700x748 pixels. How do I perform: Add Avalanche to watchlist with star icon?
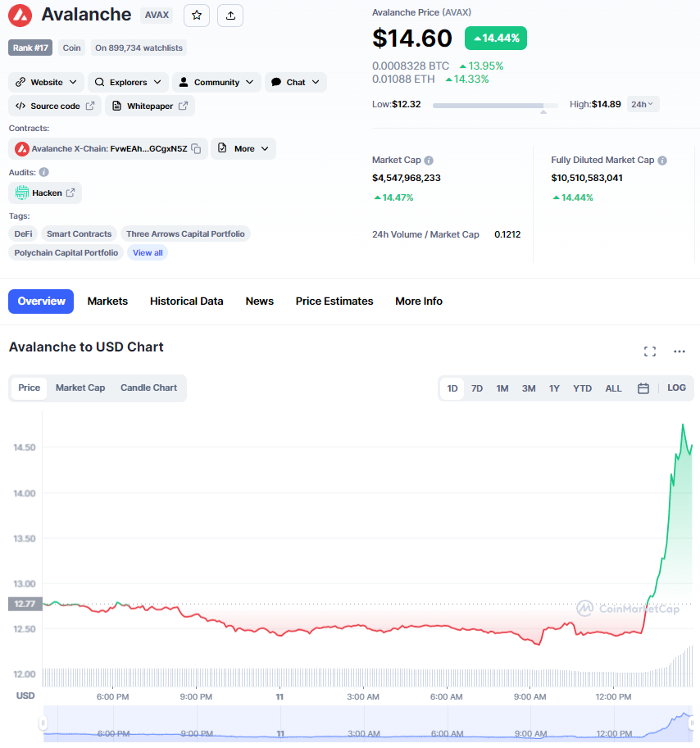click(197, 16)
